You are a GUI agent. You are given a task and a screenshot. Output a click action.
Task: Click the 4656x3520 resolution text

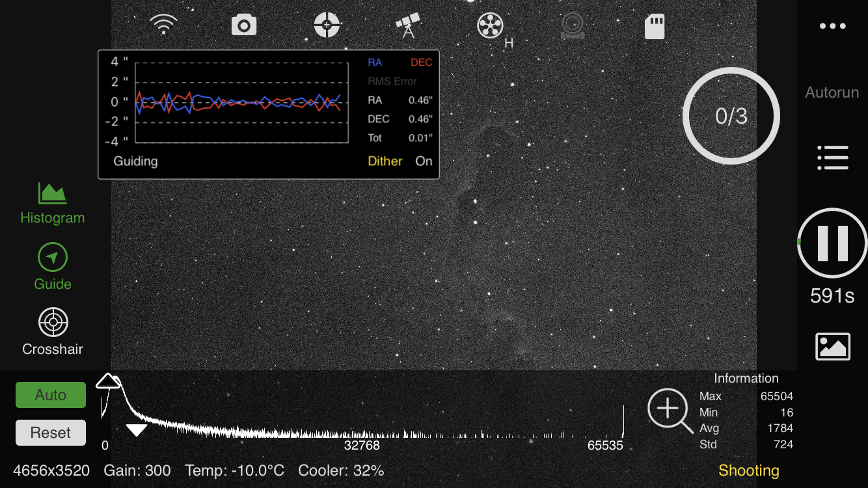[x=51, y=470]
